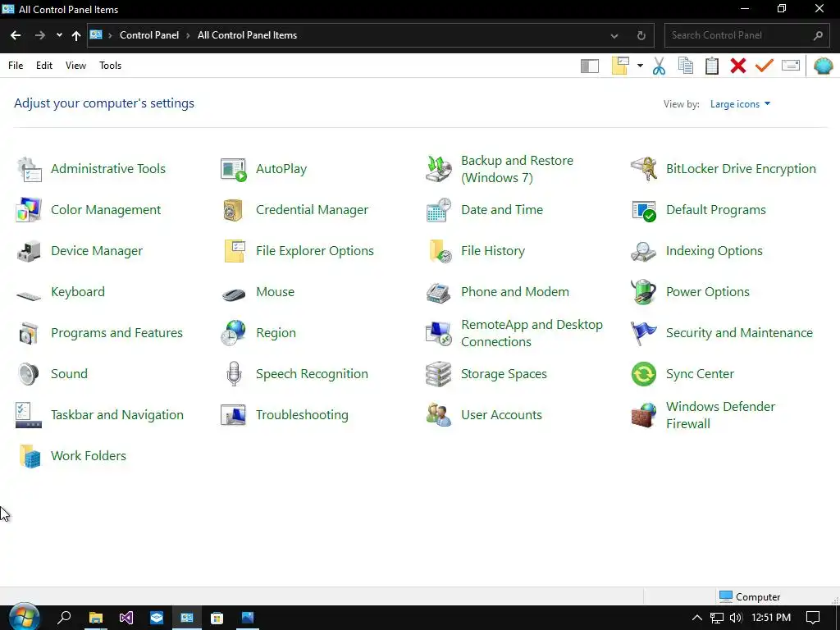Click the red X Delete toolbar icon

738,66
